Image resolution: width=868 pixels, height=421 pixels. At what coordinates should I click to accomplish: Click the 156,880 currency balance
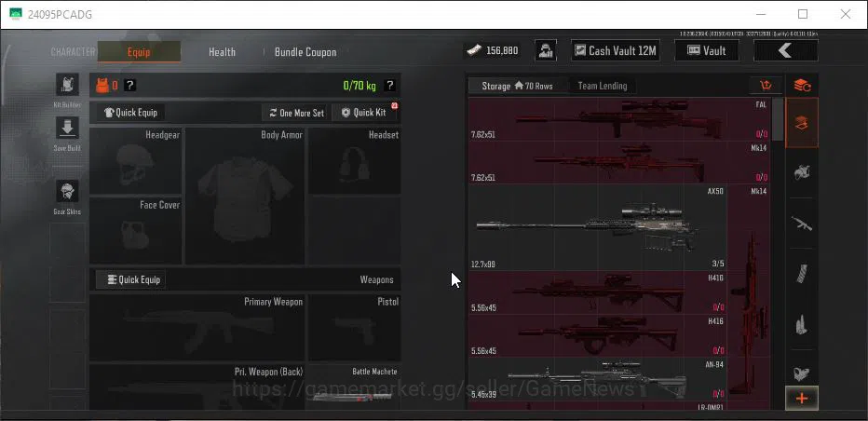(502, 51)
